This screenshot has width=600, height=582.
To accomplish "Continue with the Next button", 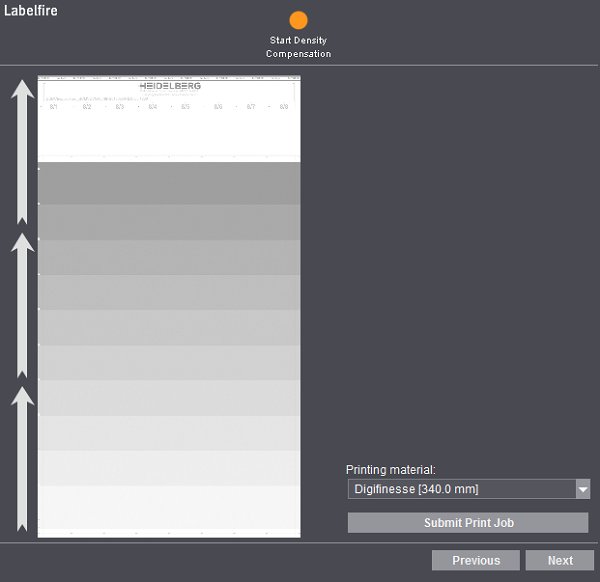I will tap(560, 560).
